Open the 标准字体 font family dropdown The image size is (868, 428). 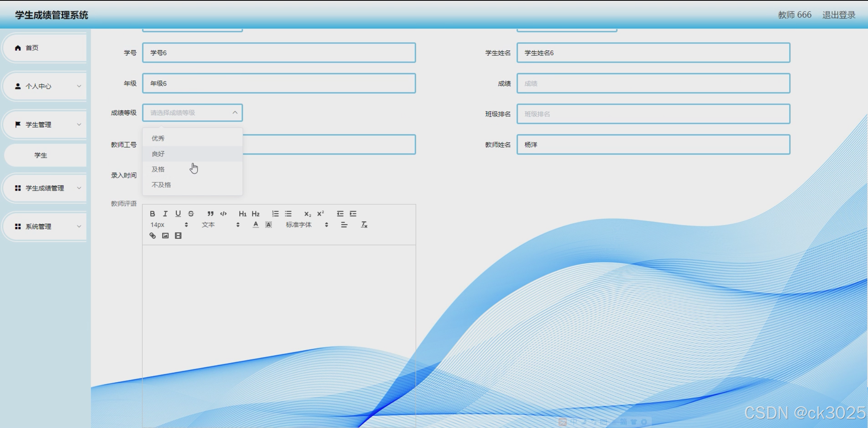(x=307, y=225)
